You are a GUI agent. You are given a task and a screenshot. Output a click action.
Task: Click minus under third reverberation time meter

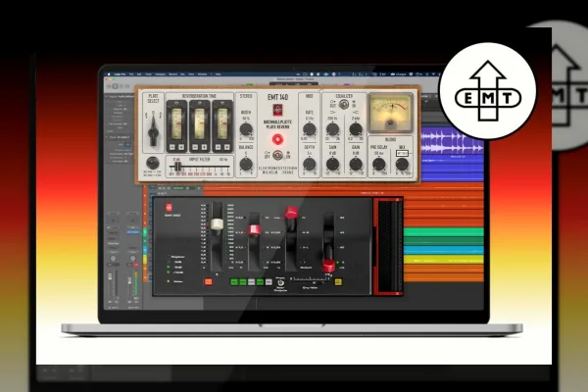click(218, 147)
